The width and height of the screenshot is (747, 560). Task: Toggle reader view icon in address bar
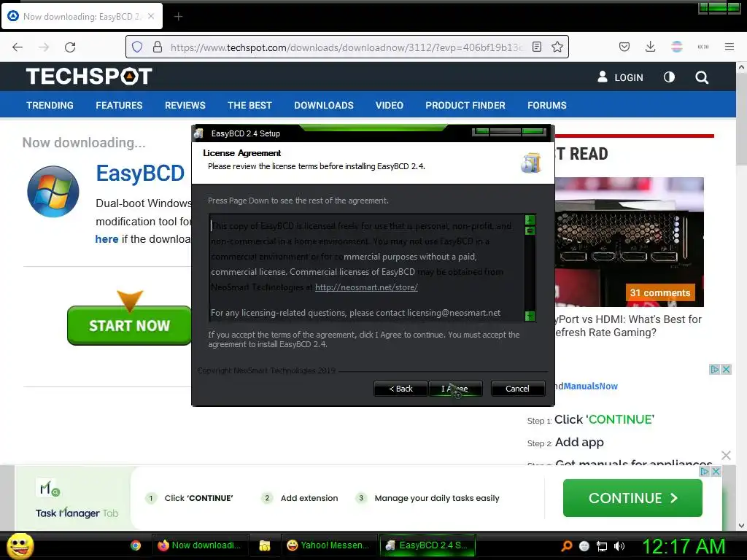(x=536, y=47)
